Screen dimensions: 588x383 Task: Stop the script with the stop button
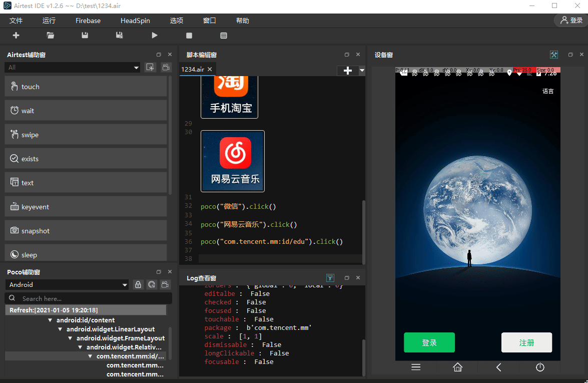coord(189,35)
